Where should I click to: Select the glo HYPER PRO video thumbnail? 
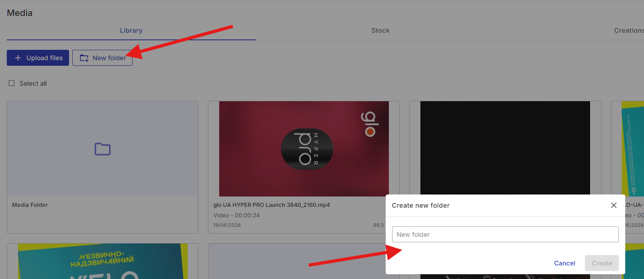304,149
